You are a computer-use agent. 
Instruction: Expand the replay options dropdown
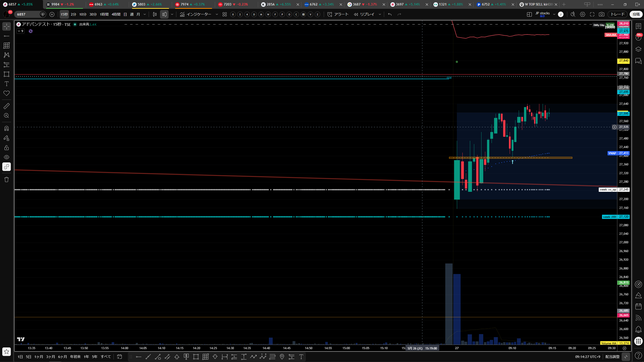380,14
